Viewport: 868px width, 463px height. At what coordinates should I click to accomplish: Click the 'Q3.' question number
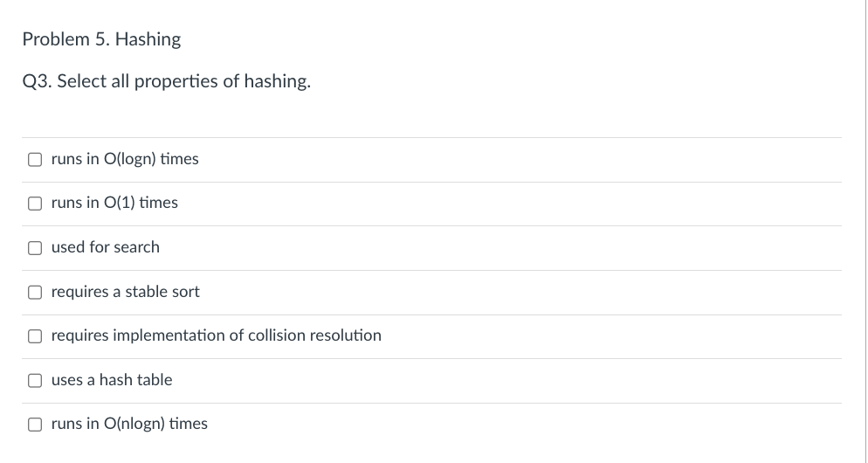(37, 81)
